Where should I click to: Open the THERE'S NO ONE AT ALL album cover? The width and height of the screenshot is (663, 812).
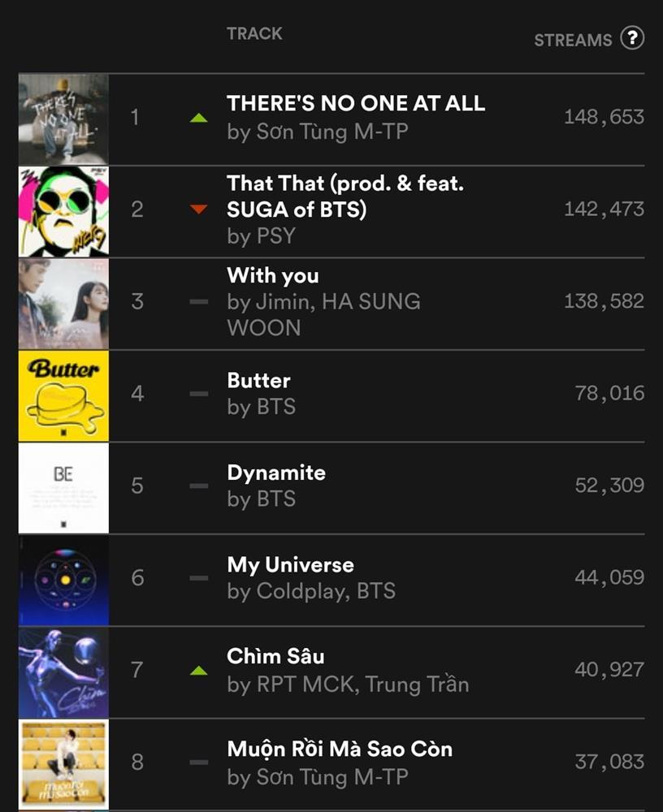tap(63, 119)
